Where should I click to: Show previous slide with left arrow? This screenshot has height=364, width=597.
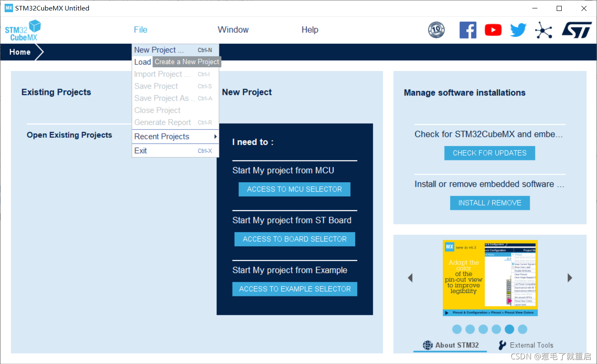pos(410,278)
